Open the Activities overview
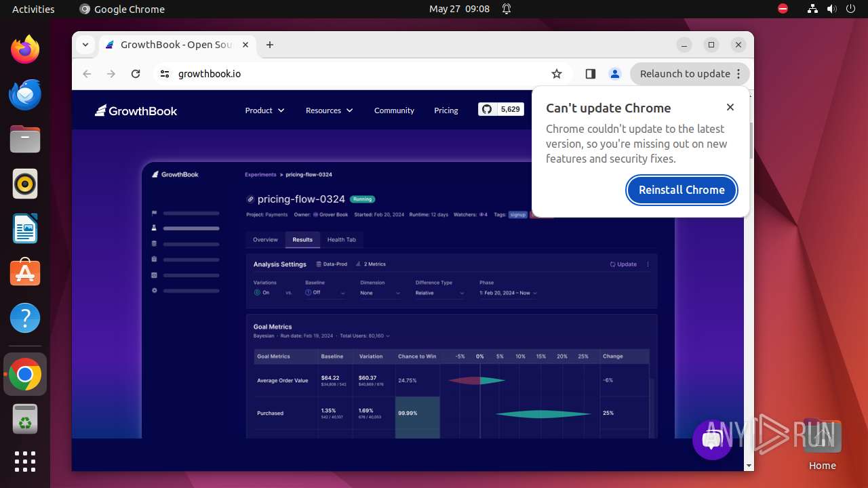868x488 pixels. click(33, 9)
